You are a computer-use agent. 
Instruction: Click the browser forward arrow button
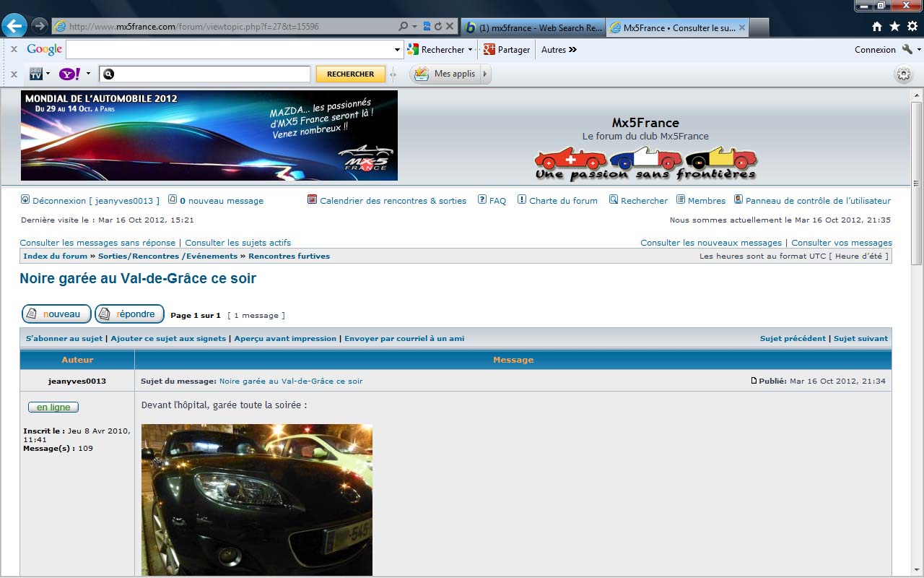coord(40,26)
